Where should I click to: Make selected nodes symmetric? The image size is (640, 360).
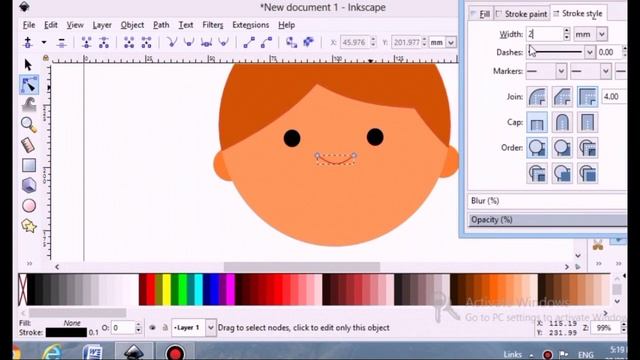click(206, 42)
